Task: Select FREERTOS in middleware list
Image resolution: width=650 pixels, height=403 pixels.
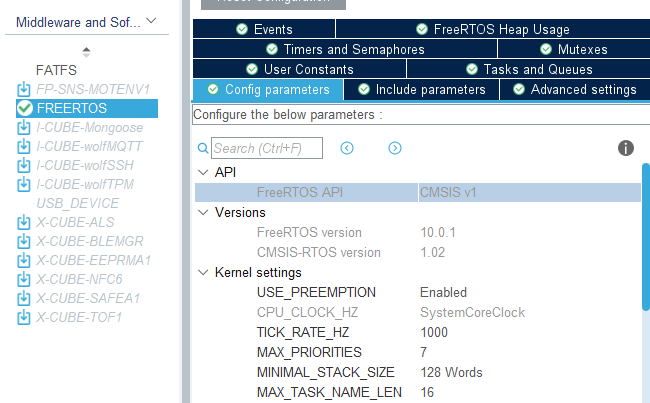Action: [87, 108]
